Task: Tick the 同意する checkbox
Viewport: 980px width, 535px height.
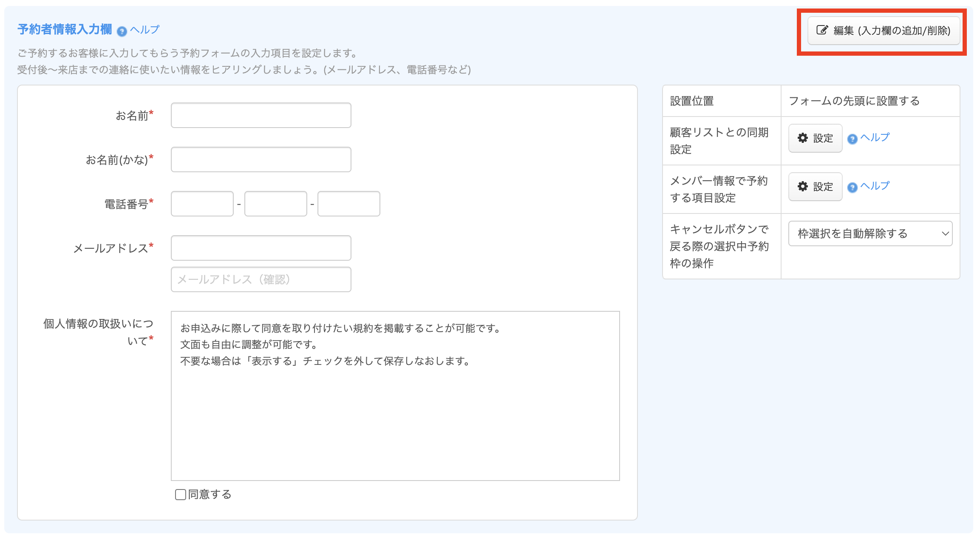Action: coord(181,494)
